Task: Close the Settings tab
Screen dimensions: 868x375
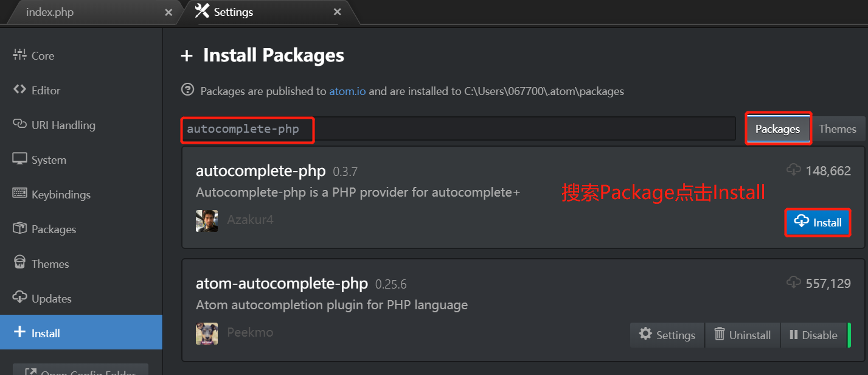Action: 337,12
